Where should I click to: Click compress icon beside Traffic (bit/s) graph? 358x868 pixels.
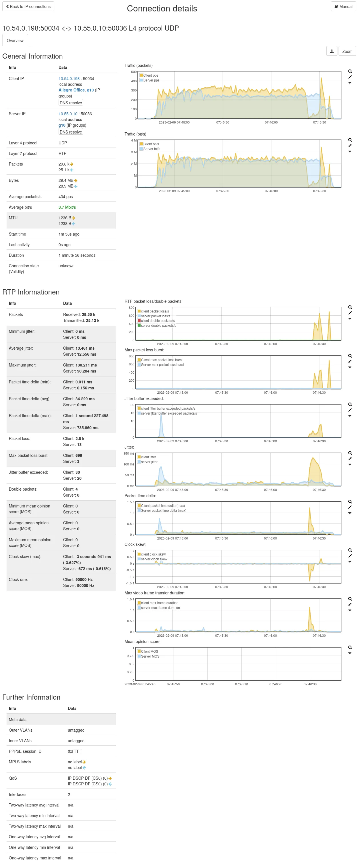(x=350, y=146)
